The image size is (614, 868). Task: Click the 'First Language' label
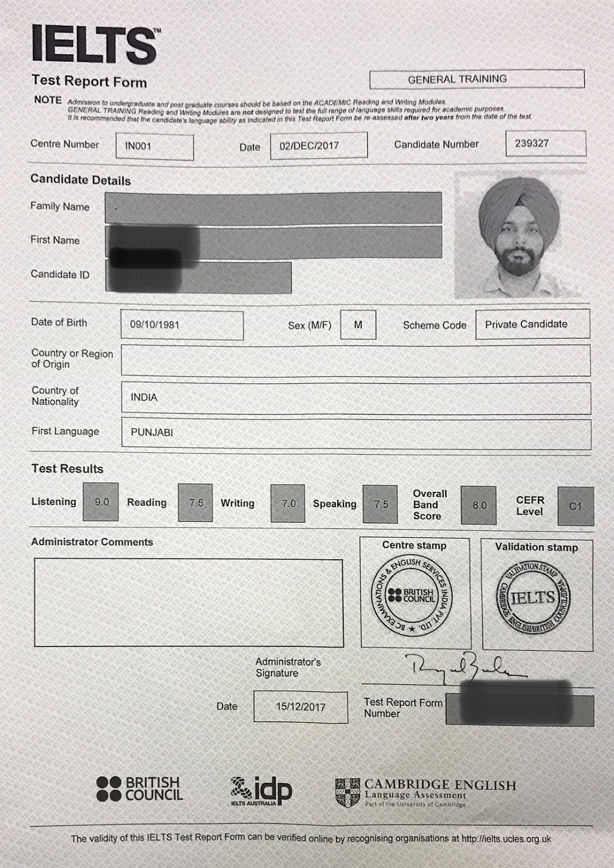(65, 431)
